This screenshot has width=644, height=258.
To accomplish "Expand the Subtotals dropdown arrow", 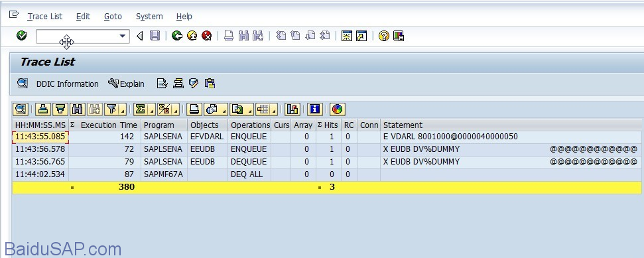I will [x=176, y=110].
